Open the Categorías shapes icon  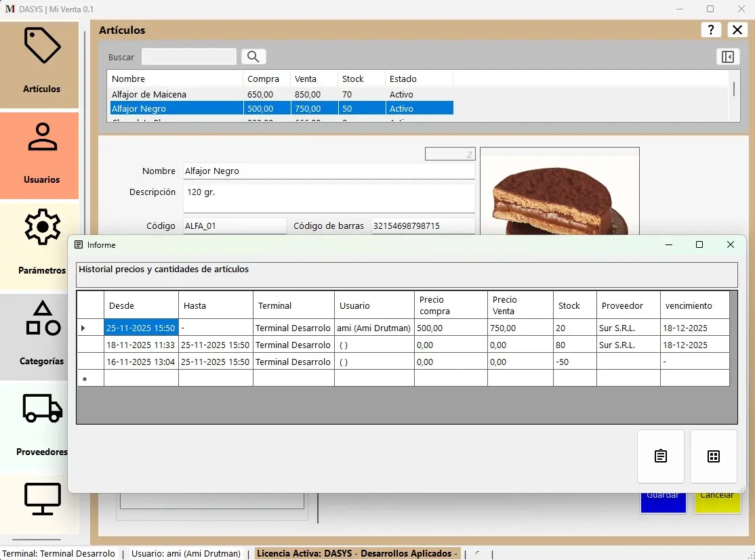pos(42,318)
